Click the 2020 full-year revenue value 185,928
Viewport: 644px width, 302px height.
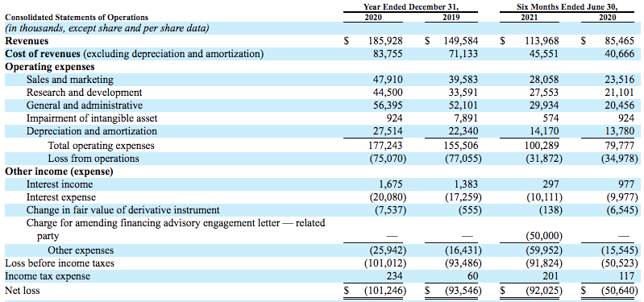(385, 41)
